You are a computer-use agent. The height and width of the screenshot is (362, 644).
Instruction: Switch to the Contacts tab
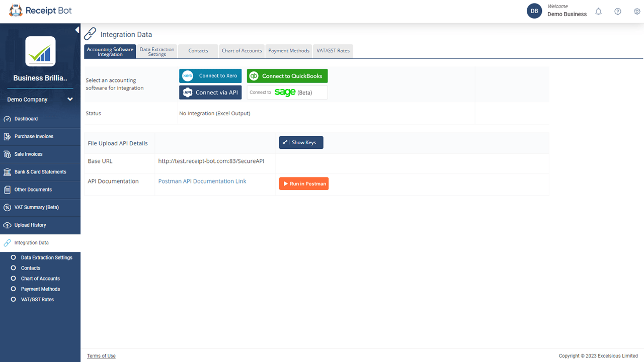(x=198, y=51)
